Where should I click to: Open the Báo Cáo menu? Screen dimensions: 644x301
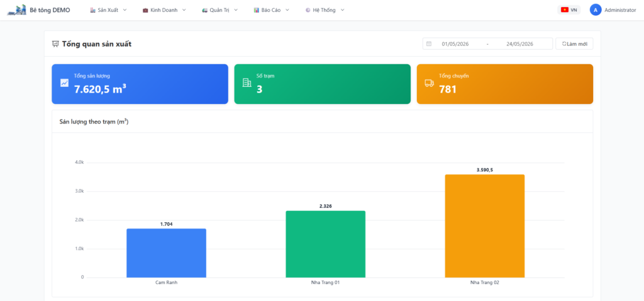pos(272,10)
